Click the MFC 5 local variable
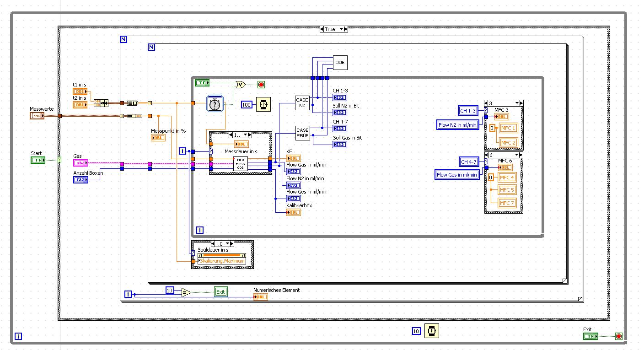 (x=507, y=190)
